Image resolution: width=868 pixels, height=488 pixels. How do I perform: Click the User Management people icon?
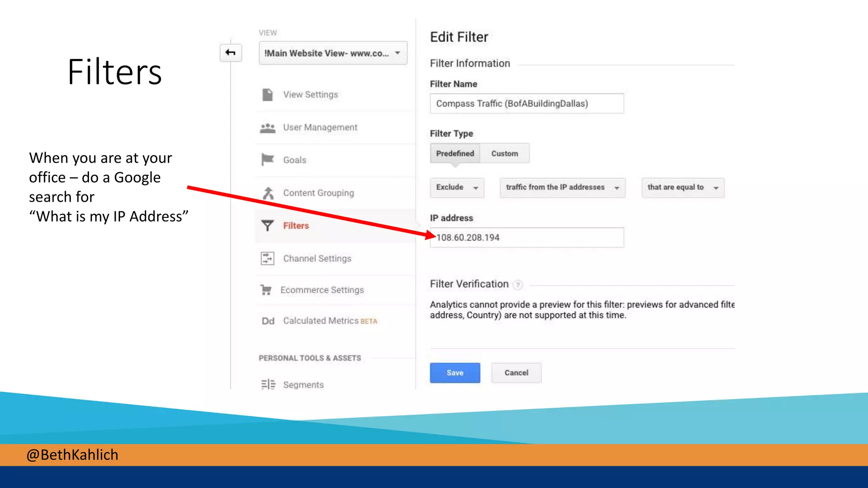267,128
